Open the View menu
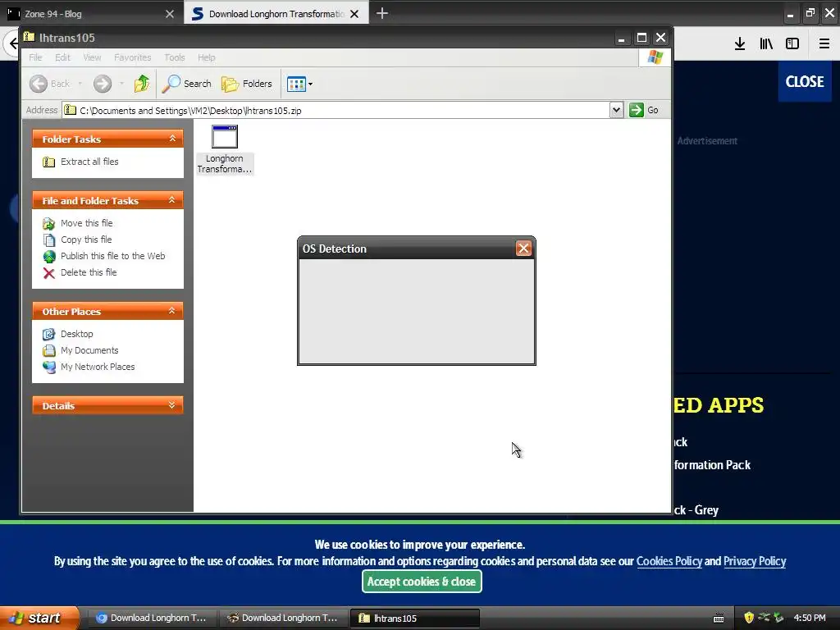The width and height of the screenshot is (840, 630). point(92,57)
